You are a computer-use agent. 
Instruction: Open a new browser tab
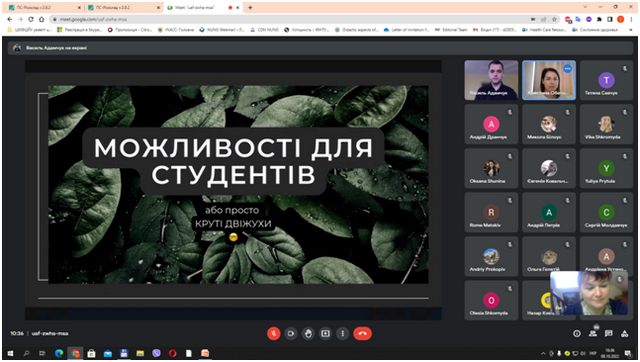tap(250, 7)
